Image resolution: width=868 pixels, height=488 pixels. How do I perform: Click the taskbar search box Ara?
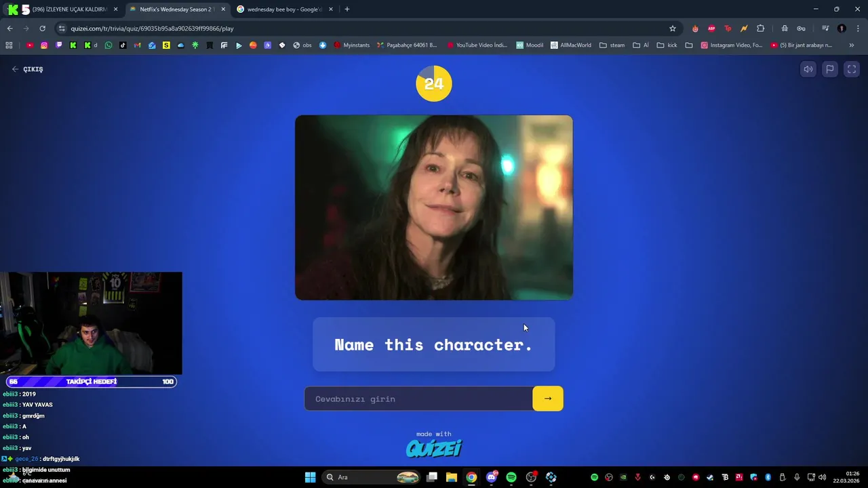(x=371, y=477)
